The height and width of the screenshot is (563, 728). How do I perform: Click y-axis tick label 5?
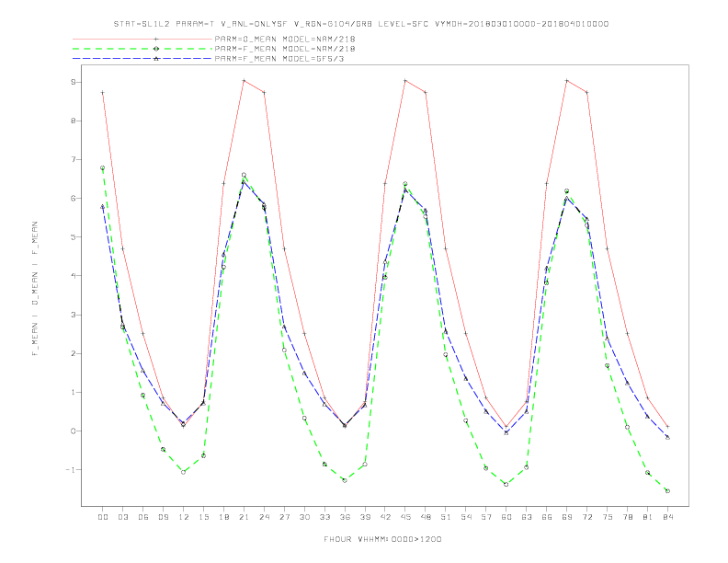(73, 237)
